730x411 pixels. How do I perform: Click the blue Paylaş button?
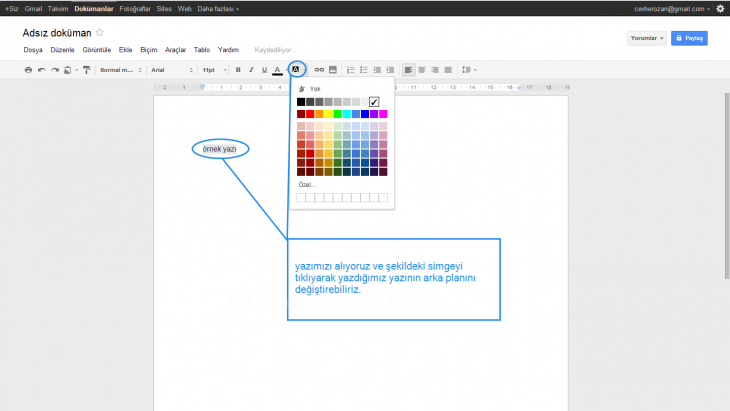point(691,38)
